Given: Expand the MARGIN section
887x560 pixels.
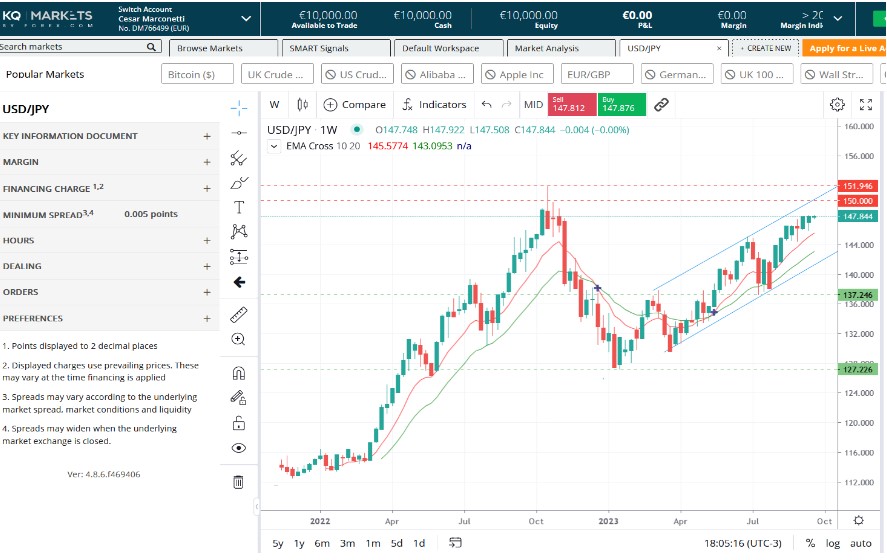Looking at the screenshot, I should pyautogui.click(x=109, y=162).
